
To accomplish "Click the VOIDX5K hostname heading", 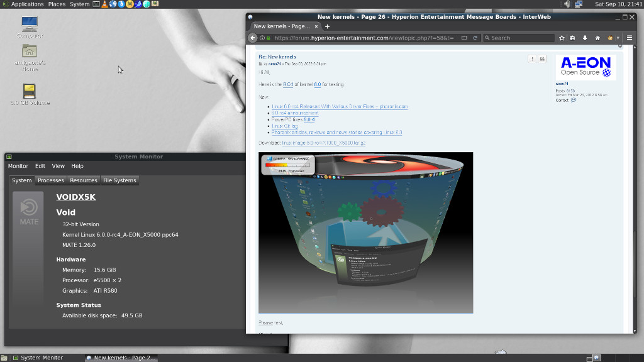I will 76,197.
